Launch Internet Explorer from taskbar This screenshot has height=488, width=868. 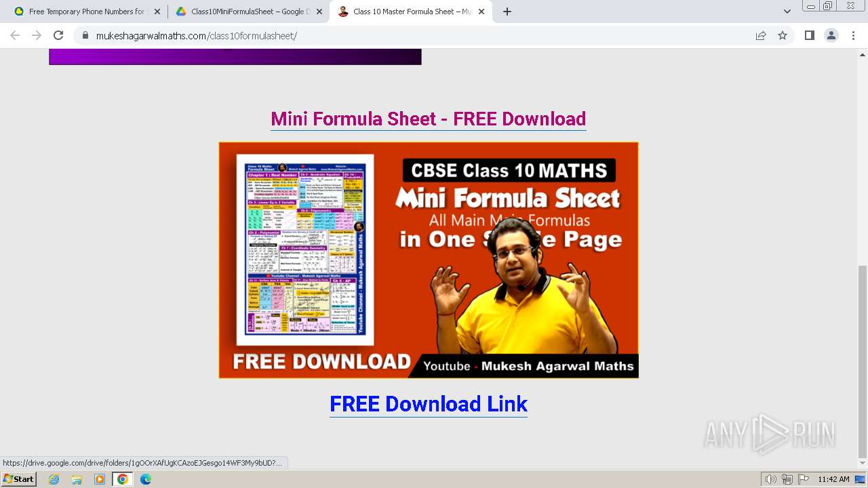[54, 479]
